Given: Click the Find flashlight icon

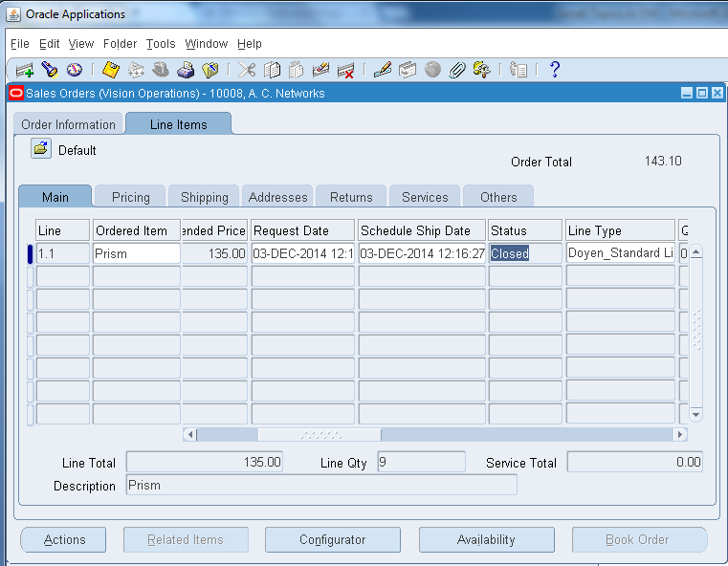Looking at the screenshot, I should (x=49, y=70).
